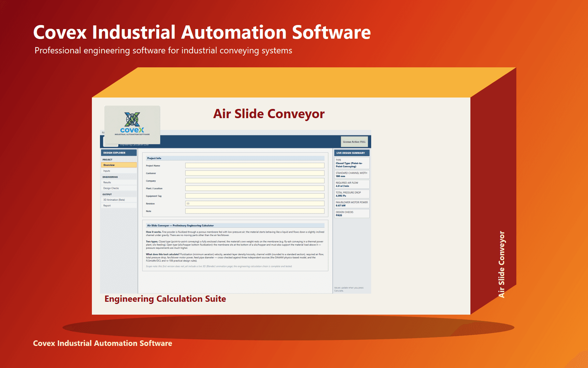The image size is (588, 368).
Task: Select Standard Channel Width 100 mm card
Action: tap(352, 174)
